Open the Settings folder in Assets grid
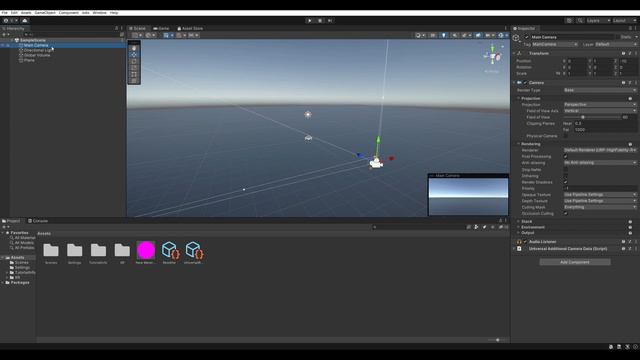Screen dimensions: 640x360 click(75, 250)
